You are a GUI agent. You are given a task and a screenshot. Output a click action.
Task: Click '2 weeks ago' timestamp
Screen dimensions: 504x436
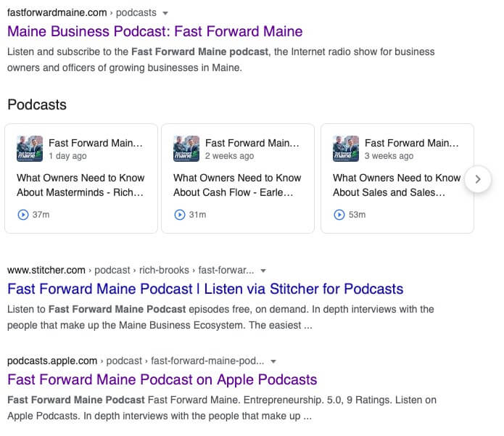(229, 156)
